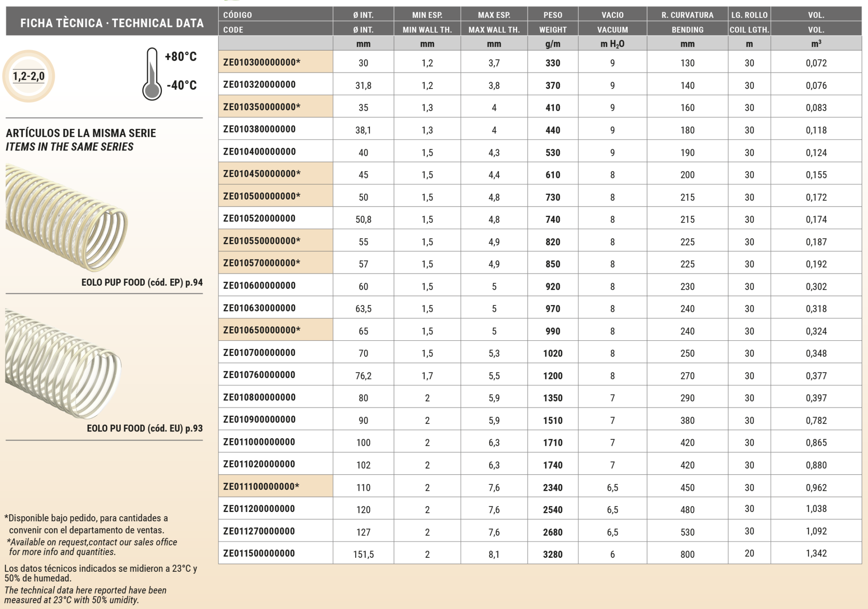Click the 1,2-2,0 wall thickness badge
This screenshot has height=609, width=868.
pyautogui.click(x=28, y=76)
